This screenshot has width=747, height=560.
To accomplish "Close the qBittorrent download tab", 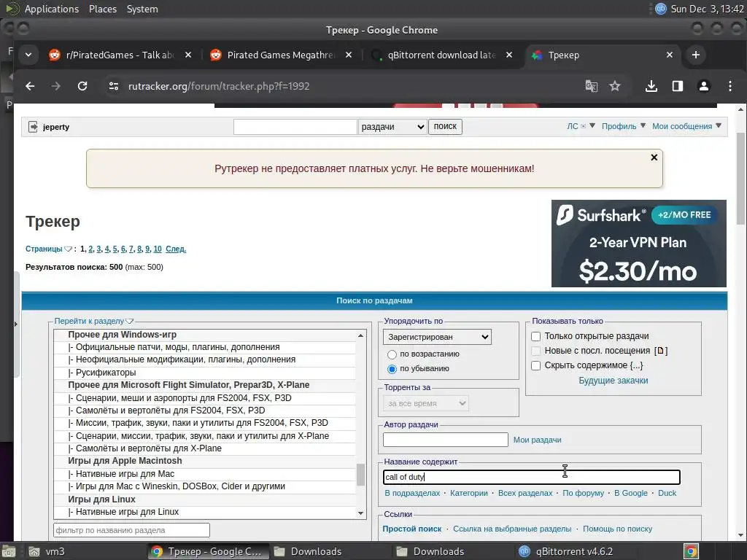I will pos(508,55).
